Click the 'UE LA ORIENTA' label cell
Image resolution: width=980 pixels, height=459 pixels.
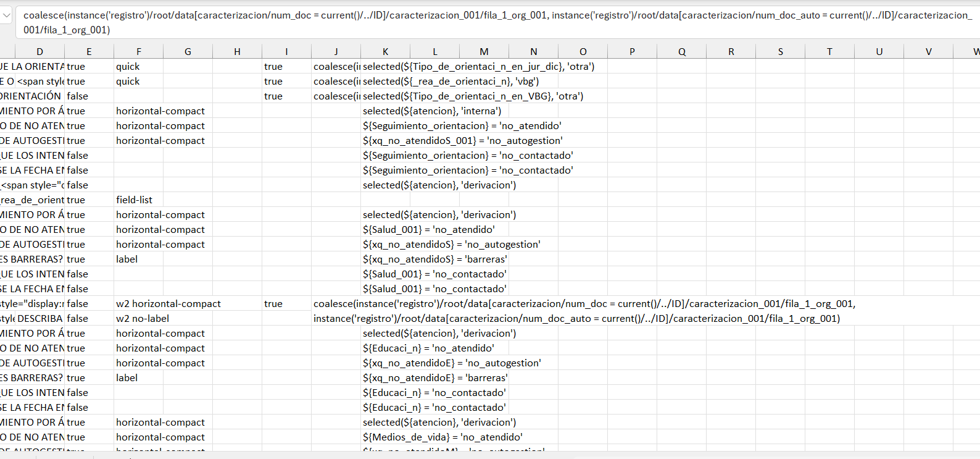click(x=32, y=66)
